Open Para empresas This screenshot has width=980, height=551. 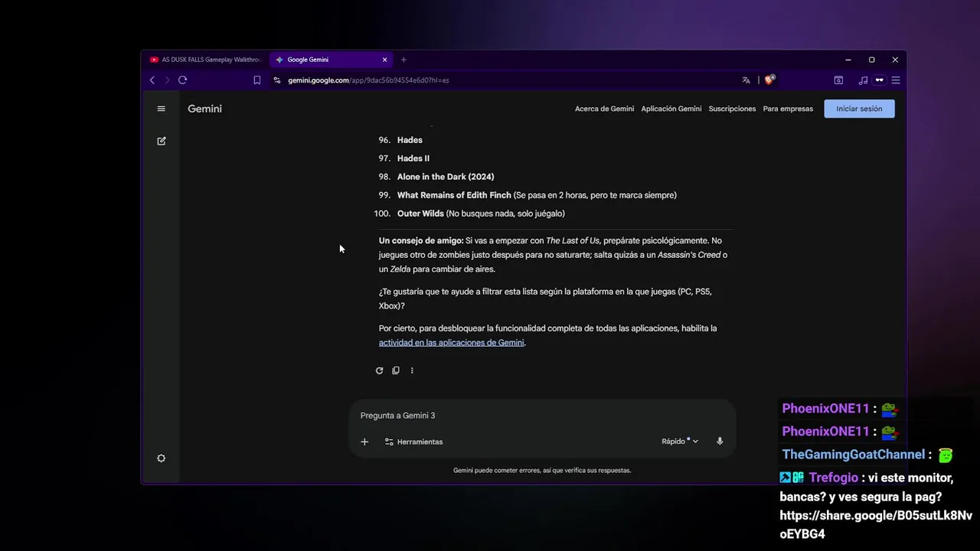788,109
